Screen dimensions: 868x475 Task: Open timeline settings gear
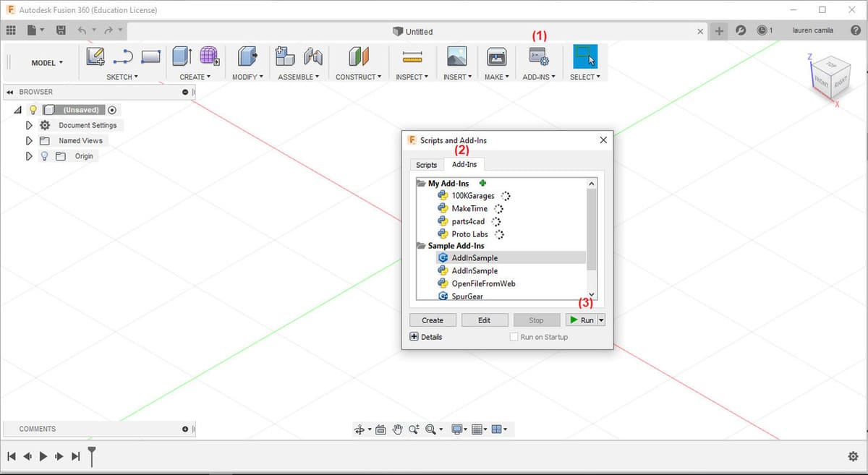pyautogui.click(x=853, y=456)
